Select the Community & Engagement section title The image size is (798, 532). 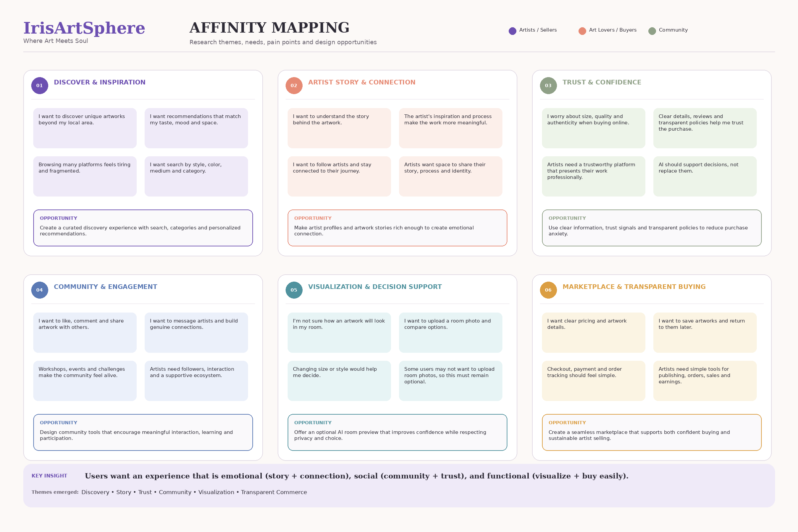(105, 287)
